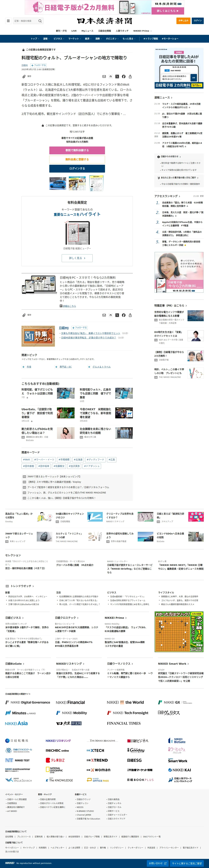Open the テレ東BIZ logo link
Screen dimensions: 209x868
click(x=55, y=760)
